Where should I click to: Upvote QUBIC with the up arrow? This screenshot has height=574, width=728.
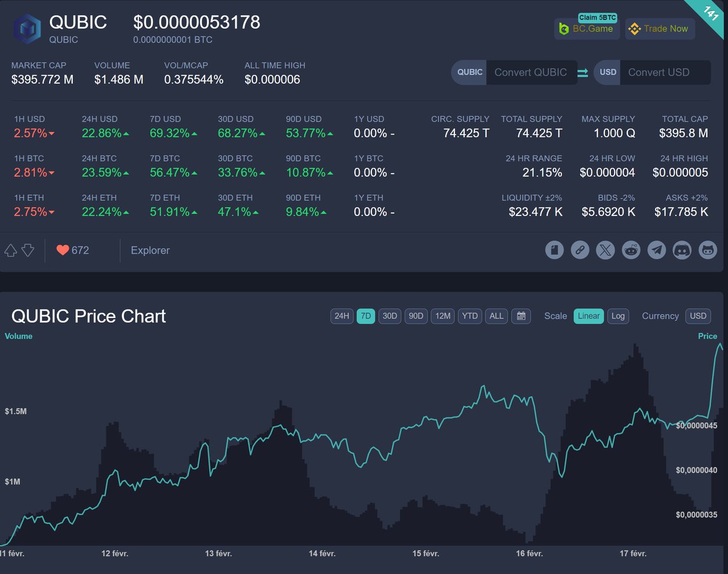(10, 250)
